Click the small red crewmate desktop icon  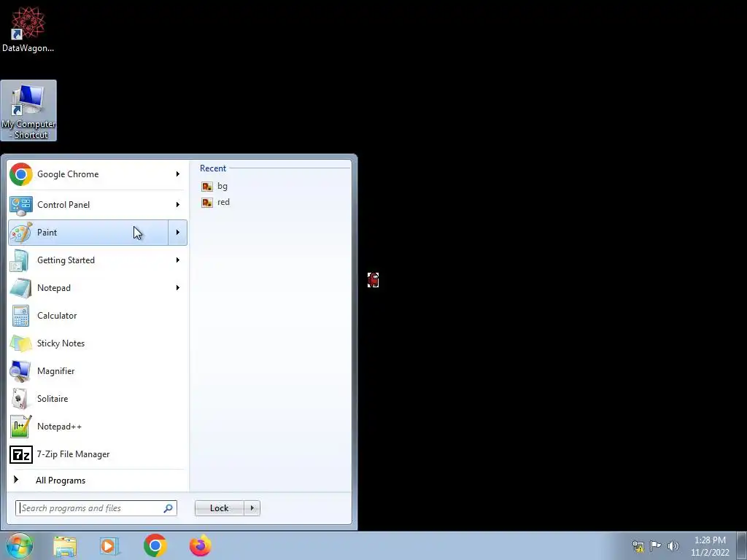pyautogui.click(x=373, y=279)
